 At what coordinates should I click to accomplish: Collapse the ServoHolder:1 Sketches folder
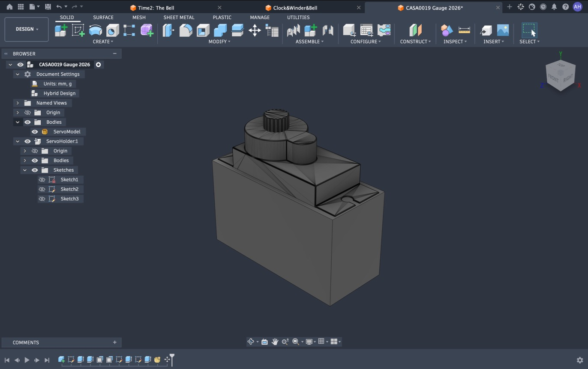pos(25,170)
